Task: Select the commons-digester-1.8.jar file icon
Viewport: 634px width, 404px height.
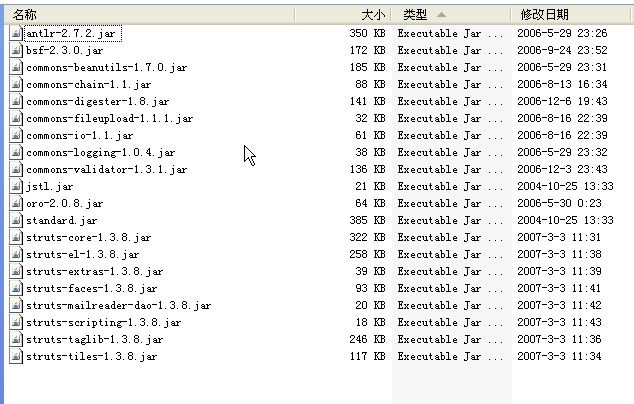Action: 16,101
